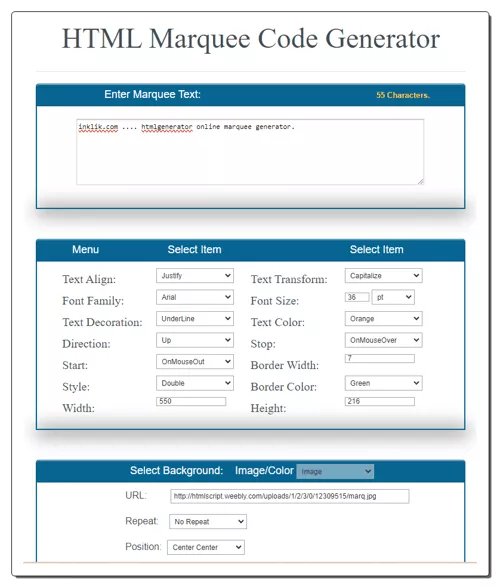Open the Image/Color background type dropdown
Viewport: 500px width, 587px height.
tap(335, 471)
